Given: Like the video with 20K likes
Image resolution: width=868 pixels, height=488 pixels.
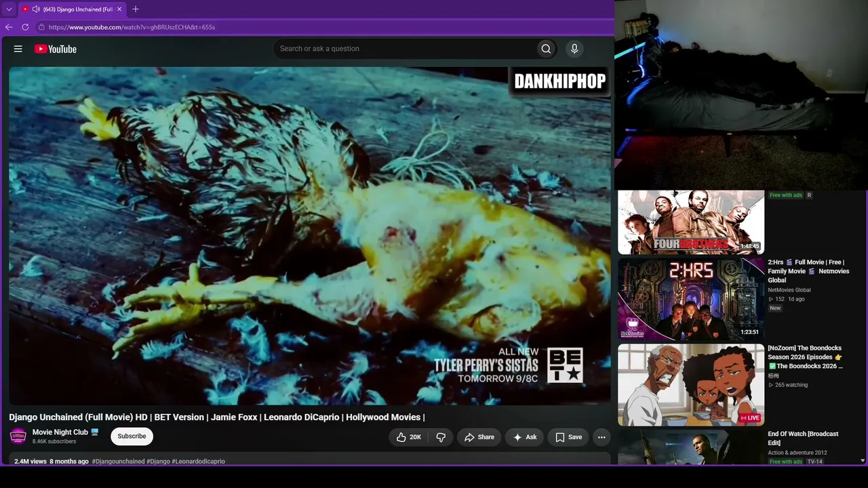Looking at the screenshot, I should point(409,437).
